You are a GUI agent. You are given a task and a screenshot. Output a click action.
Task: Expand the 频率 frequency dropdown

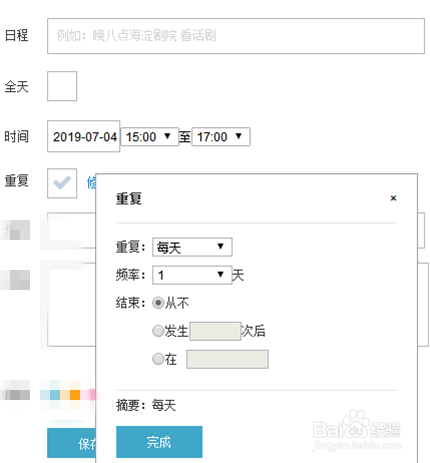point(192,275)
